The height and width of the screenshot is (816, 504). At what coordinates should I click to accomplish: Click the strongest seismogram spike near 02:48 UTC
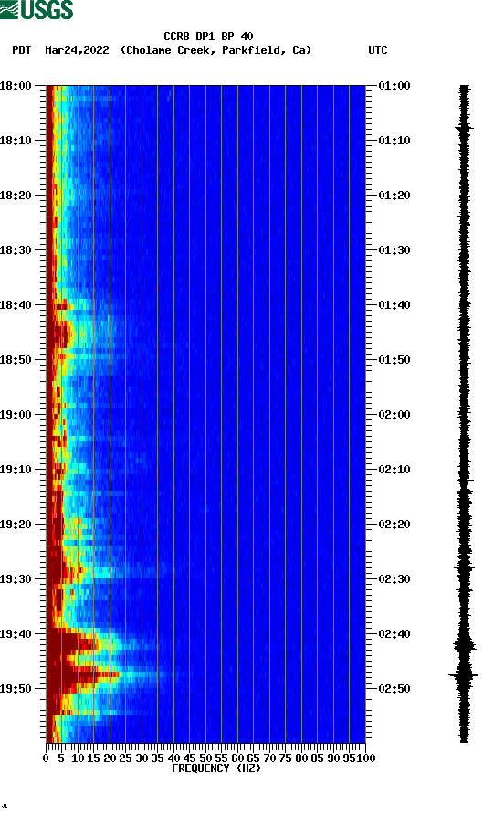click(x=464, y=675)
